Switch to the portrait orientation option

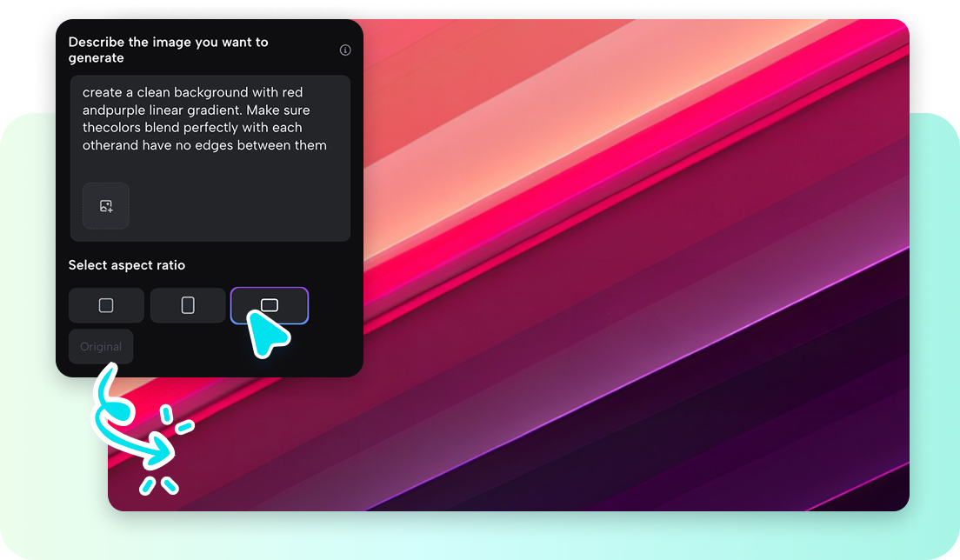tap(187, 305)
